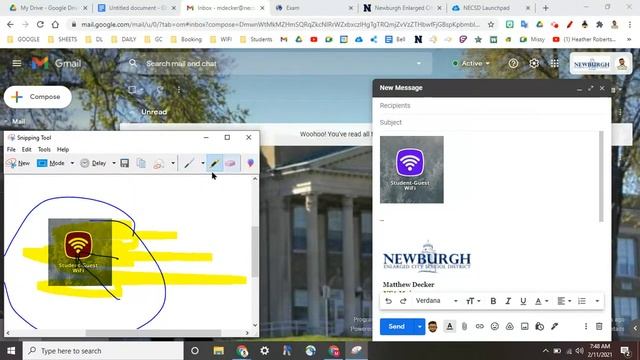Screen dimensions: 640x360
Task: Save the snip with floppy disk icon
Action: [x=125, y=163]
